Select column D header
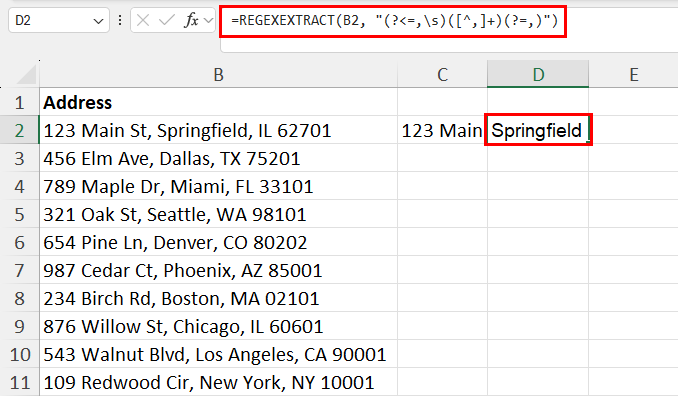The height and width of the screenshot is (396, 678). click(x=538, y=74)
